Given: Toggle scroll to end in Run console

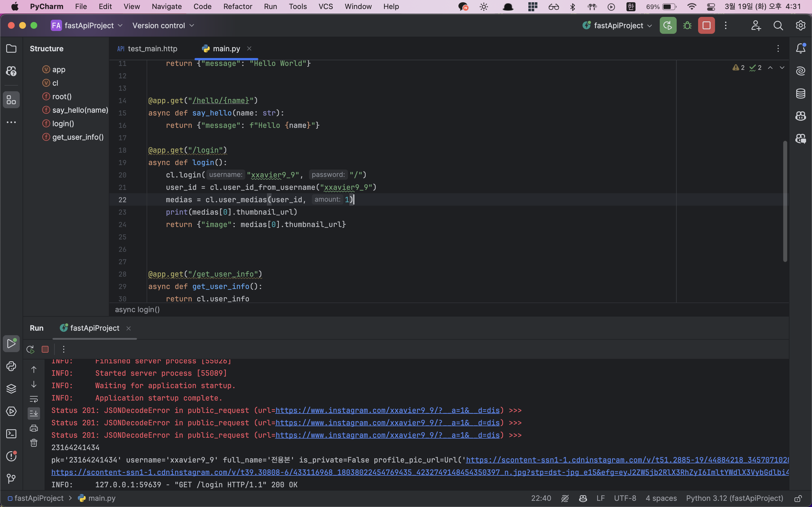Looking at the screenshot, I should [x=34, y=413].
